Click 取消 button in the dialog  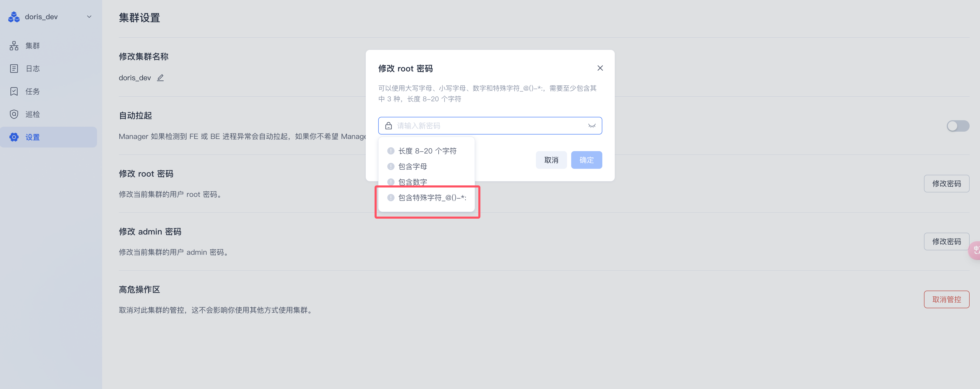pyautogui.click(x=551, y=160)
